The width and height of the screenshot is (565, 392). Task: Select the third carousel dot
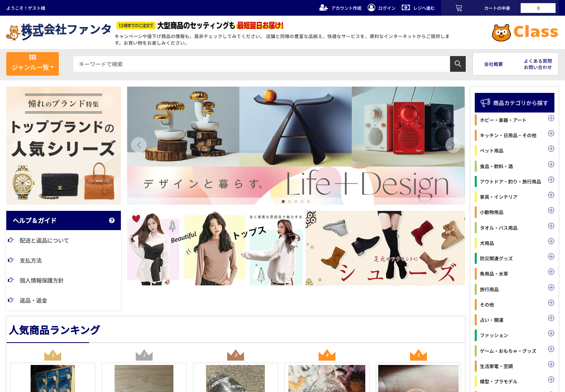tap(296, 201)
